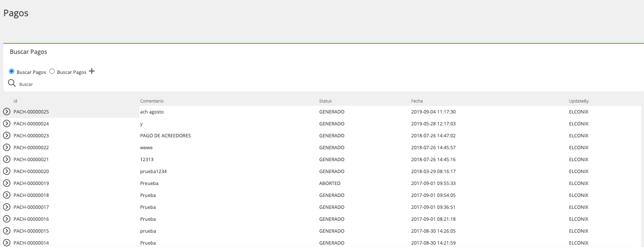This screenshot has height=247, width=644.
Task: Click the date 2017-09-01 08:21:18
Action: tap(434, 219)
